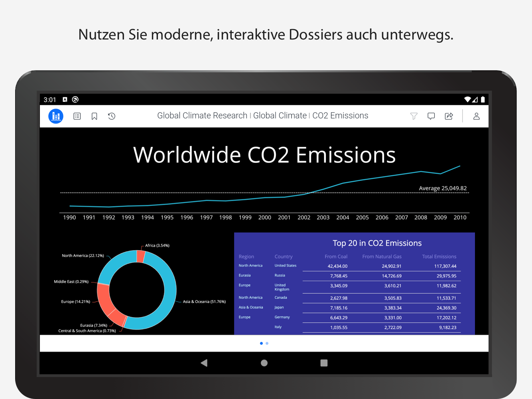
Task: Select the Global Climate breadcrumb
Action: pyautogui.click(x=280, y=116)
